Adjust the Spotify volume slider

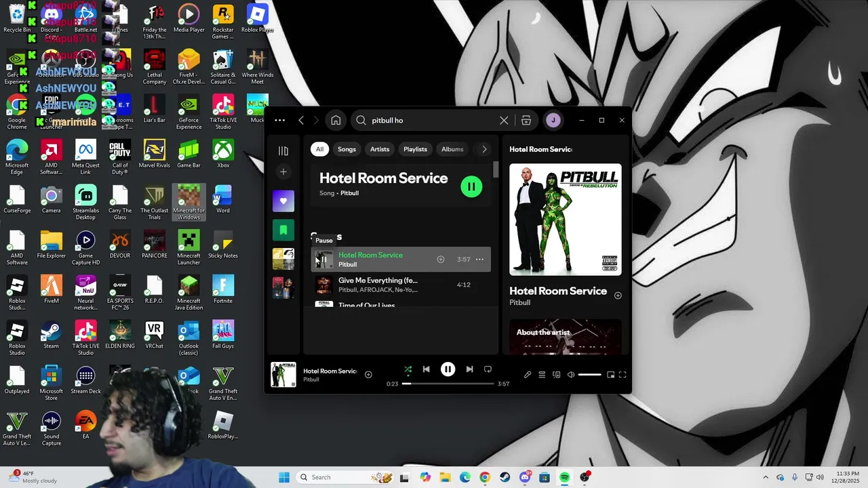[589, 375]
